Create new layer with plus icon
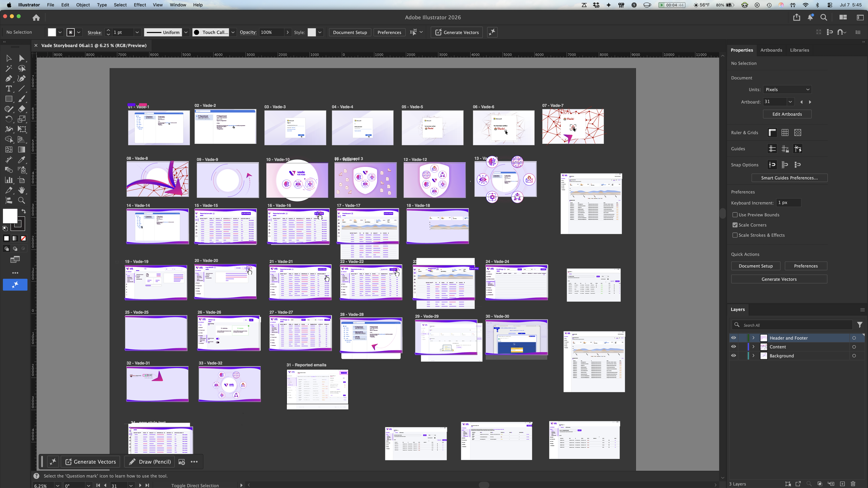 pyautogui.click(x=842, y=484)
